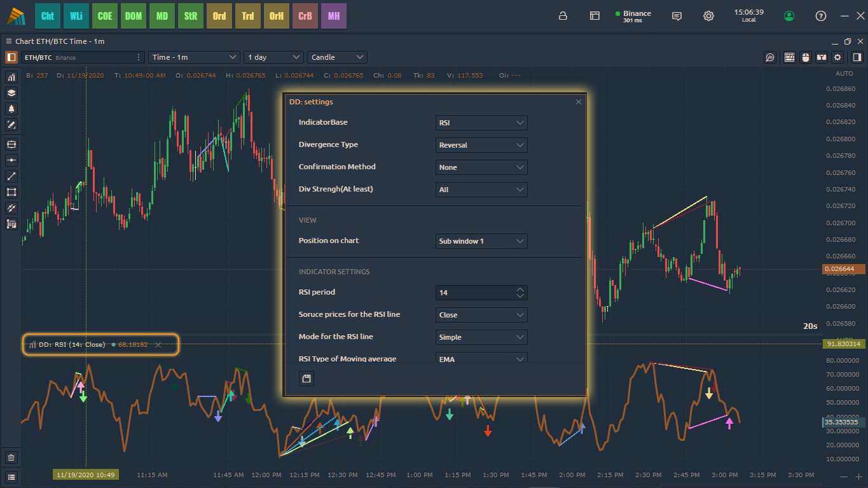Open the DOM panel tab
868x488 pixels.
tap(134, 17)
